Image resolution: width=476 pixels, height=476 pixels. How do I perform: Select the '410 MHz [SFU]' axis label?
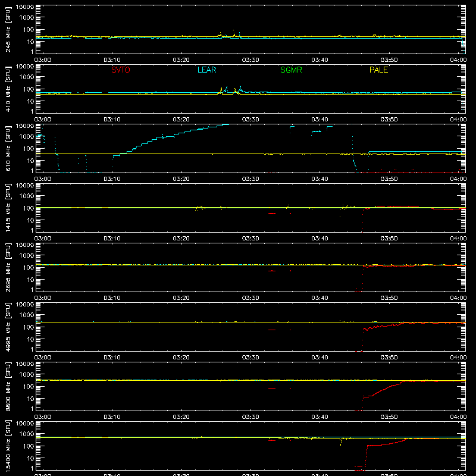pos(8,89)
